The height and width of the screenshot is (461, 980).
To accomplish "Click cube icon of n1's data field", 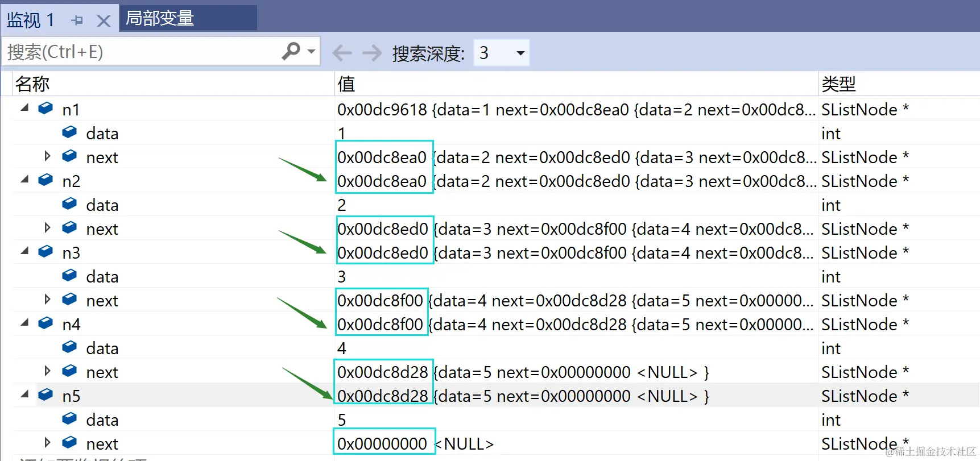I will coord(69,132).
